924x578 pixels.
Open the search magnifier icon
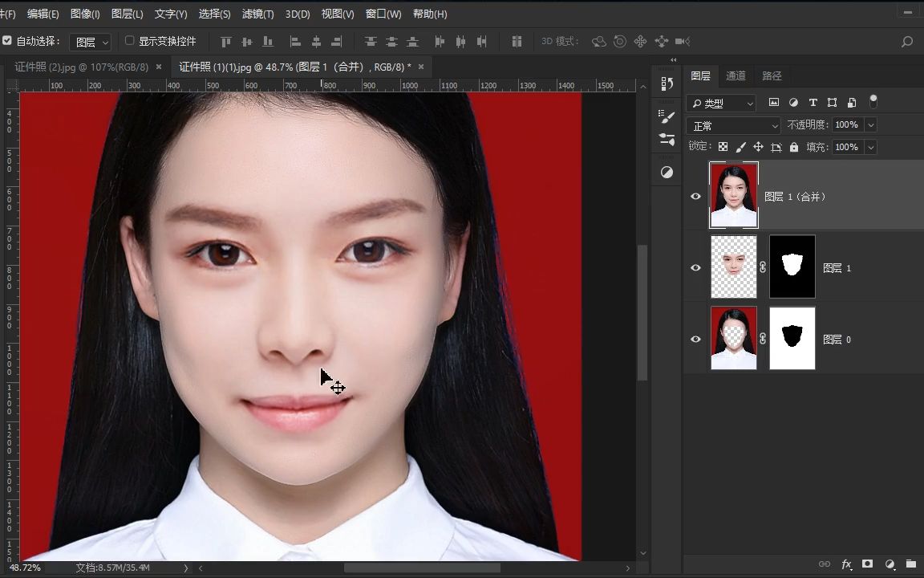[907, 41]
